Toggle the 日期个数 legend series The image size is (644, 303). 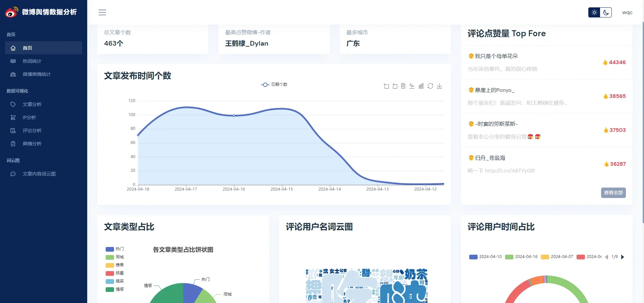274,85
